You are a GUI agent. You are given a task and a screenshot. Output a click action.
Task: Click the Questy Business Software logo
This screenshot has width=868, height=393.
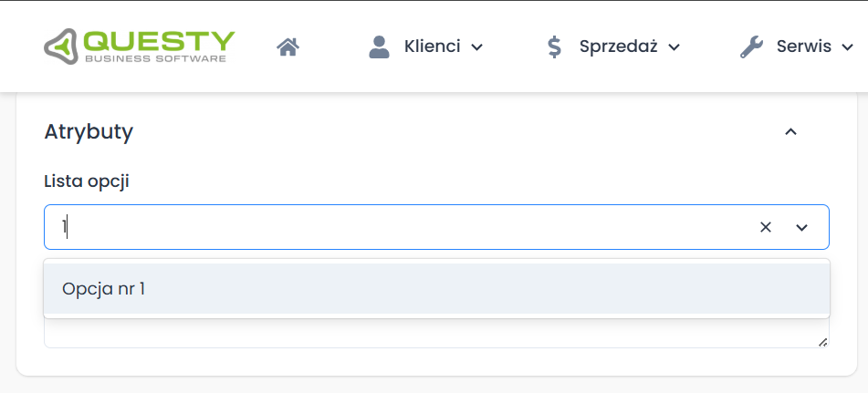pyautogui.click(x=139, y=47)
